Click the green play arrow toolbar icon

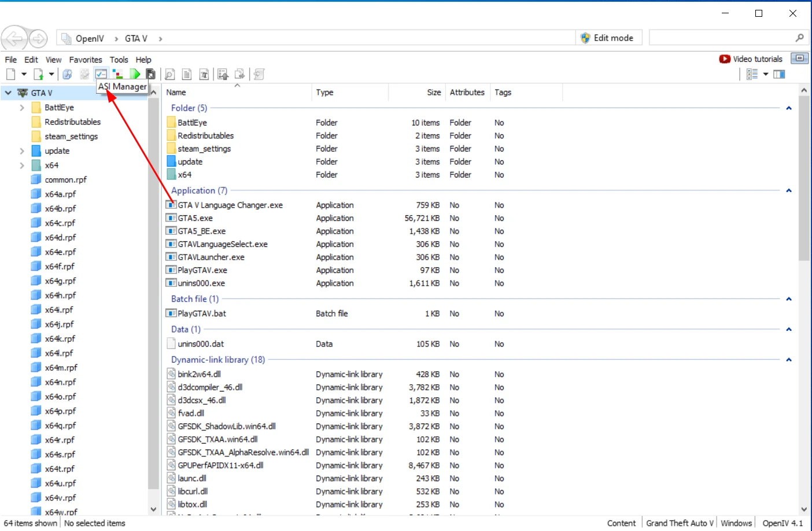pos(135,74)
